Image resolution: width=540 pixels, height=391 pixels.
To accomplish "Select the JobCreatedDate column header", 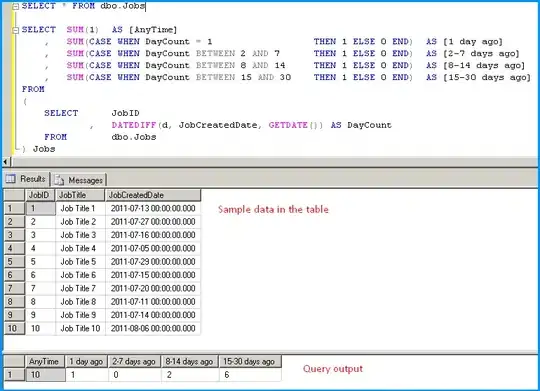I will 153,195.
